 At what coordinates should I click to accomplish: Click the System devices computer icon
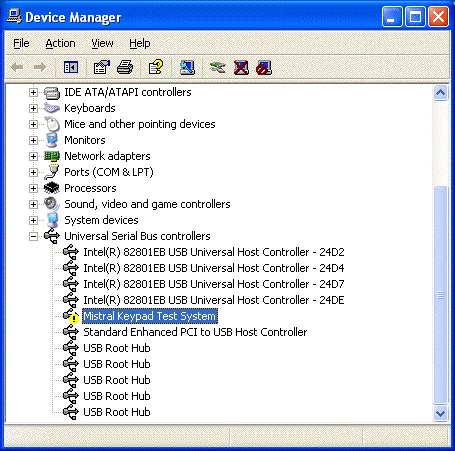[x=52, y=220]
